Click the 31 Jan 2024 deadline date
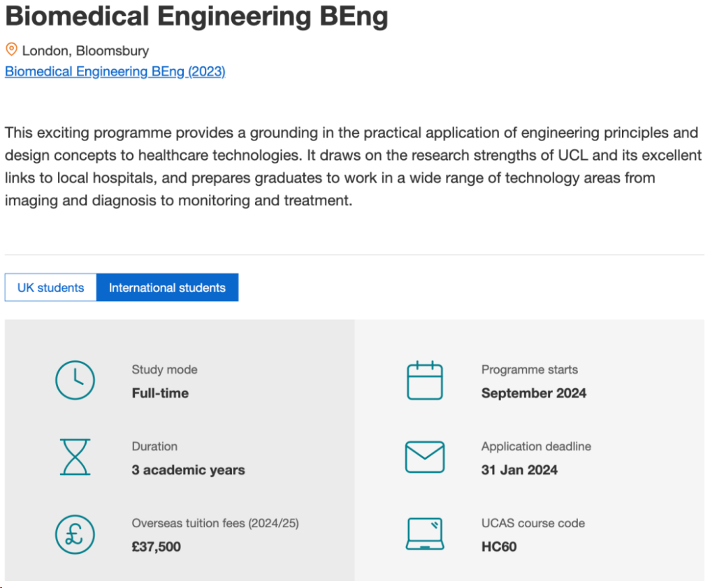This screenshot has height=588, width=710. [519, 470]
